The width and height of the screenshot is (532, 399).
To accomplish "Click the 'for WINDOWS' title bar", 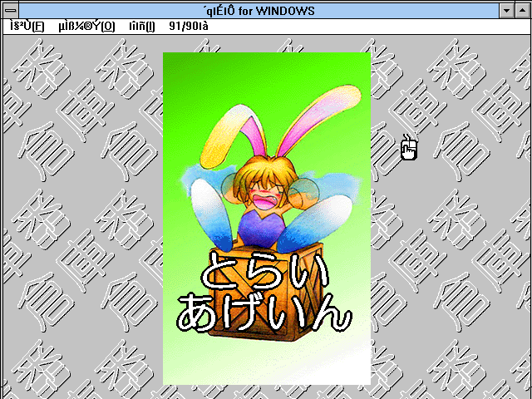I will click(x=259, y=11).
